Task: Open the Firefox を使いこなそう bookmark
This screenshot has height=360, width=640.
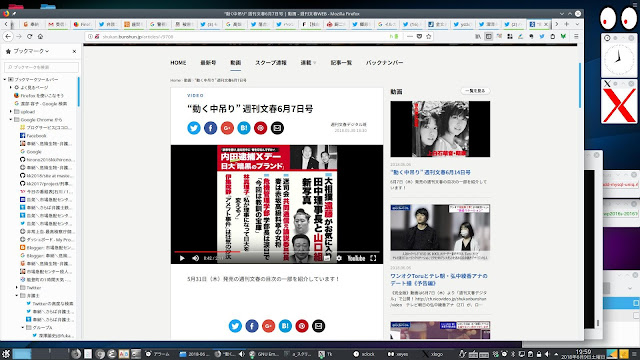Action: coord(39,96)
